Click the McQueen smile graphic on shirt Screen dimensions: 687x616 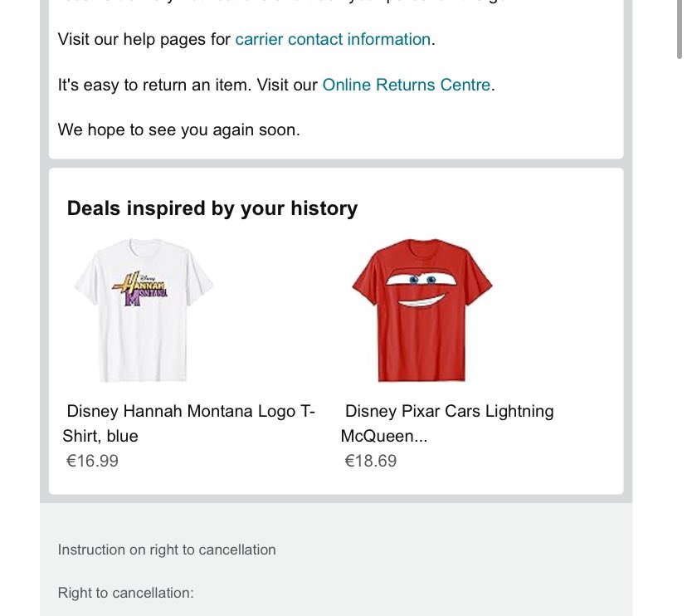(x=421, y=301)
